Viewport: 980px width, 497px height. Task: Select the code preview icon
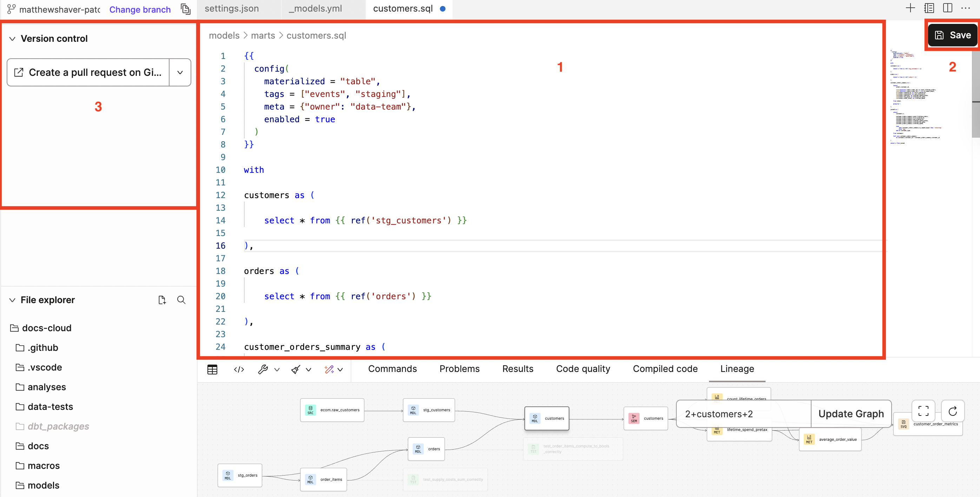click(x=239, y=369)
